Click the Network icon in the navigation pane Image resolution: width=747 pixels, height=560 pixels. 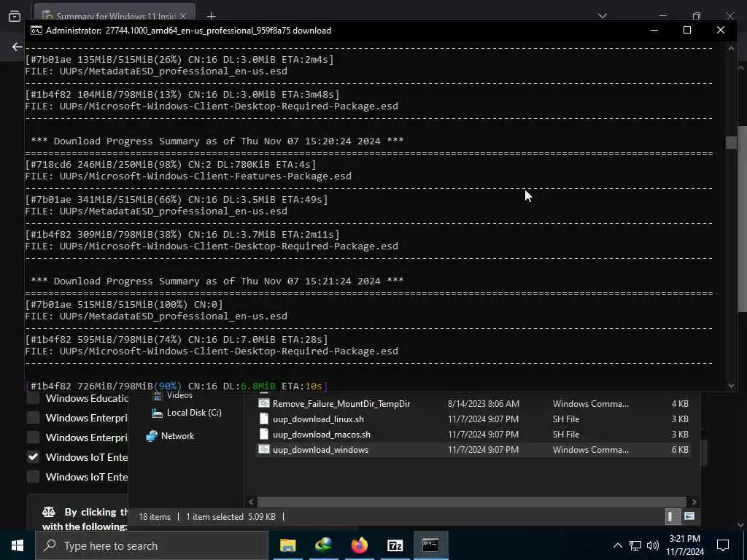[152, 436]
